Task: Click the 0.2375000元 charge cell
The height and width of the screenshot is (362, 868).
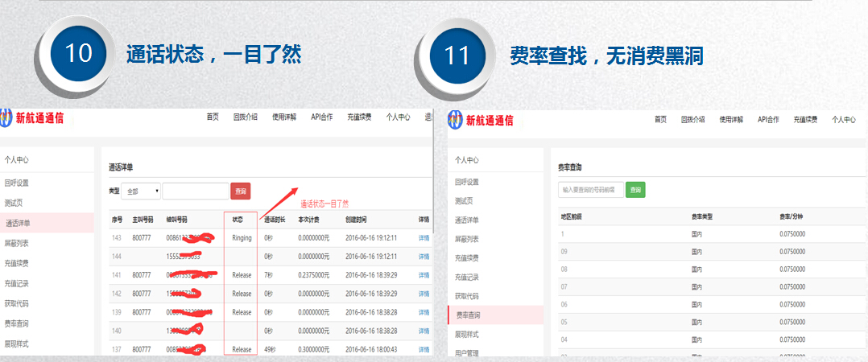Action: tap(314, 275)
